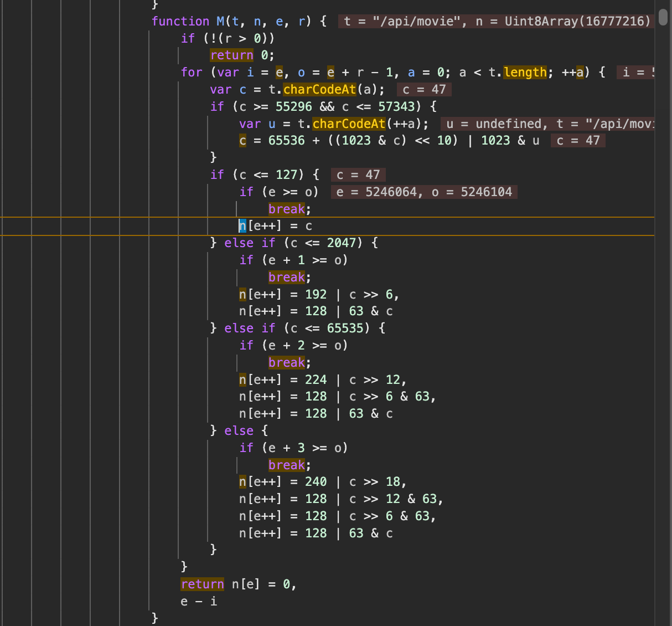Click the value 192 in n[e++] assignment
This screenshot has width=672, height=626.
(x=316, y=294)
